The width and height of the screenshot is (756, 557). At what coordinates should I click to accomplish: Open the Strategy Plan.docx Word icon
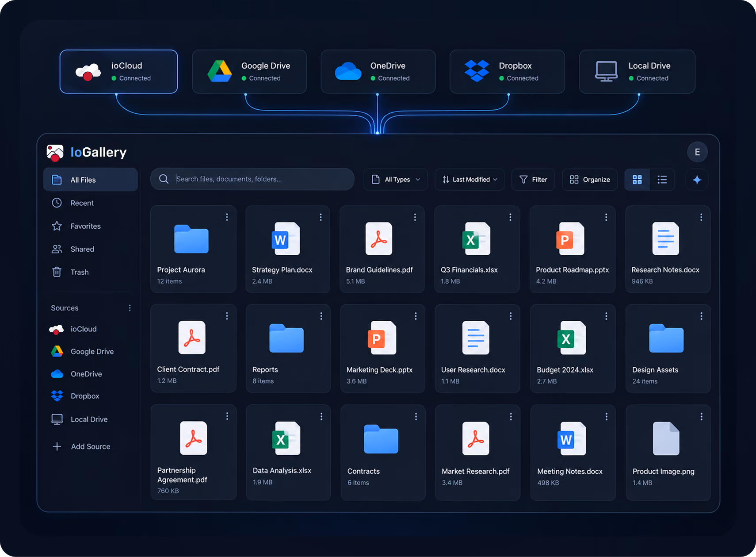(286, 239)
